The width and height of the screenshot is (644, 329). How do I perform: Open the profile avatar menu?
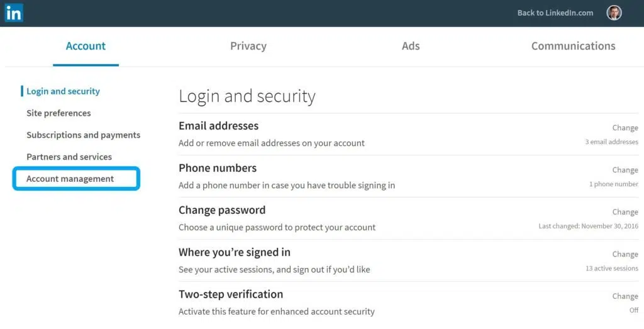point(614,13)
